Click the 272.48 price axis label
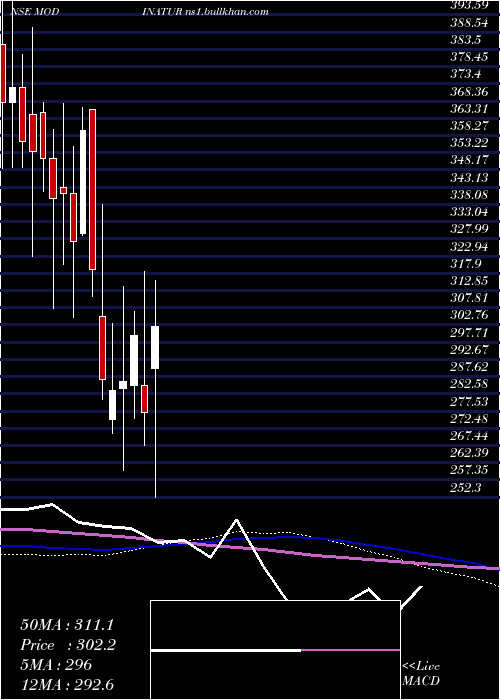This screenshot has width=500, height=700. click(470, 419)
